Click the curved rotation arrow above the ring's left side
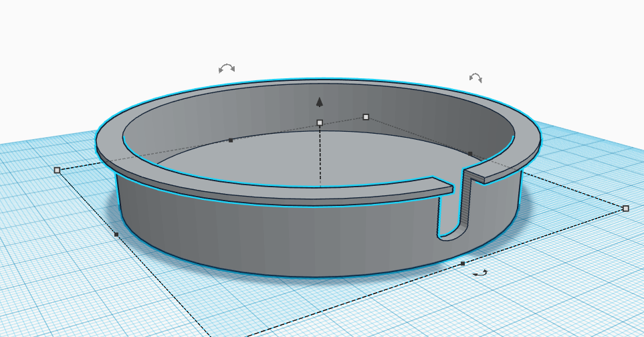 (227, 68)
